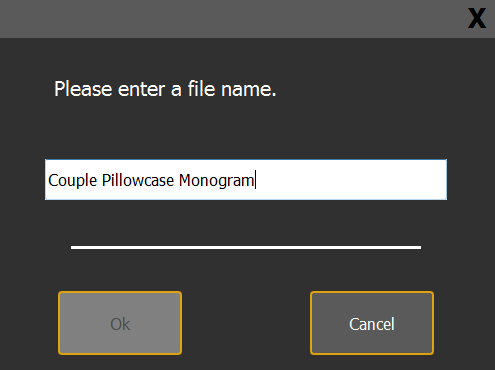Click the word "file" in the prompt
The image size is (495, 370).
(201, 89)
